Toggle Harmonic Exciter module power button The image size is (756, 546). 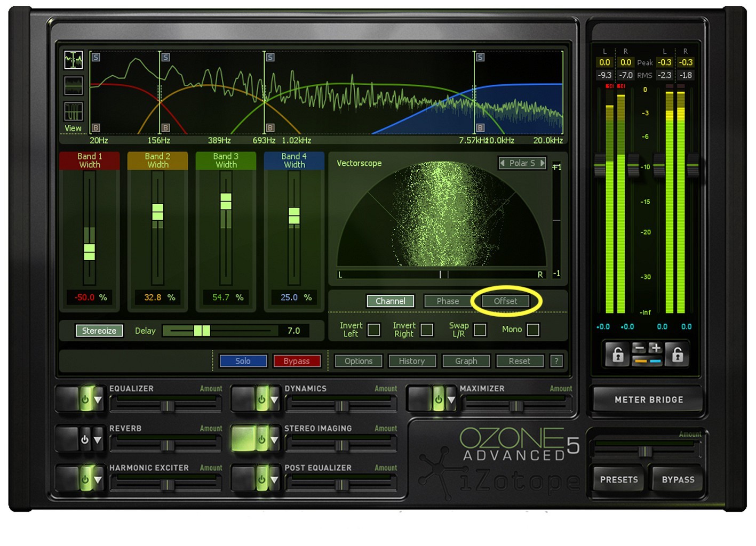[x=85, y=479]
